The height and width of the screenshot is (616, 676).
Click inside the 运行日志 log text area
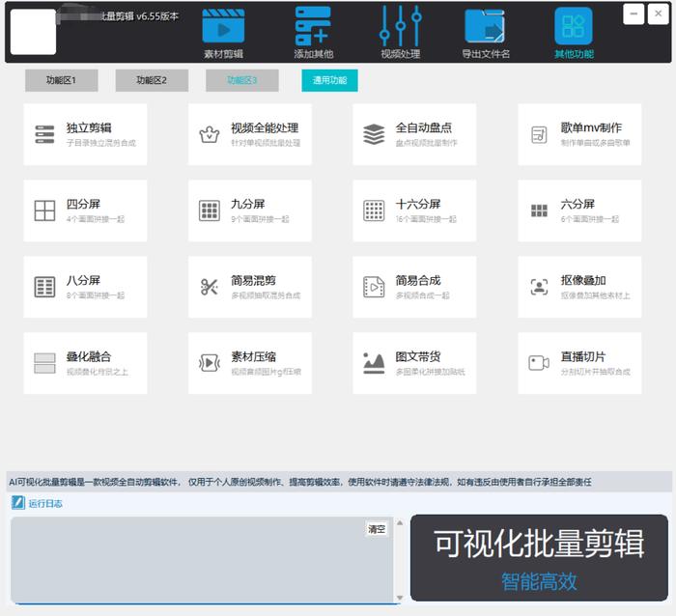[202, 560]
